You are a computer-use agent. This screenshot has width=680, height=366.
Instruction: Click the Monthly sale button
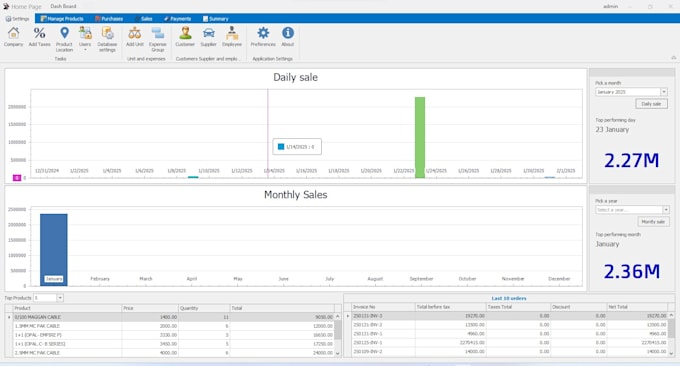pos(653,222)
